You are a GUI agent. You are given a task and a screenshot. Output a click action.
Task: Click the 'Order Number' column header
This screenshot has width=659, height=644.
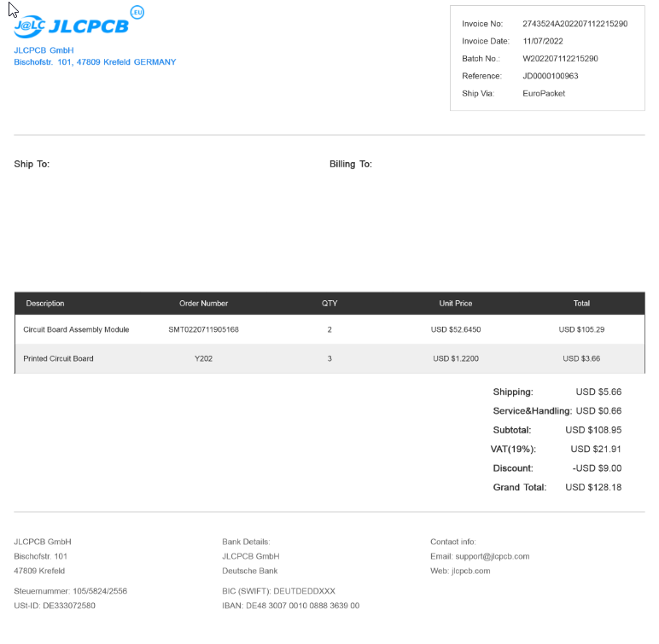tap(203, 304)
